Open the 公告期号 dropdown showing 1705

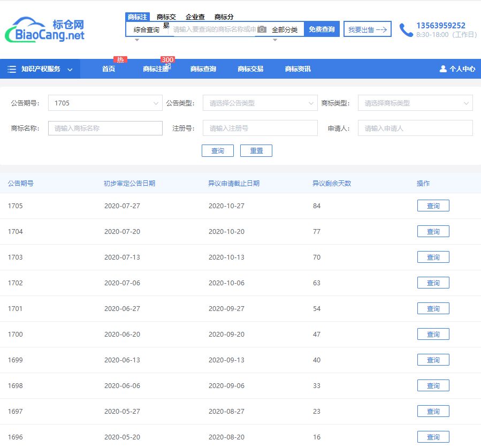point(105,103)
